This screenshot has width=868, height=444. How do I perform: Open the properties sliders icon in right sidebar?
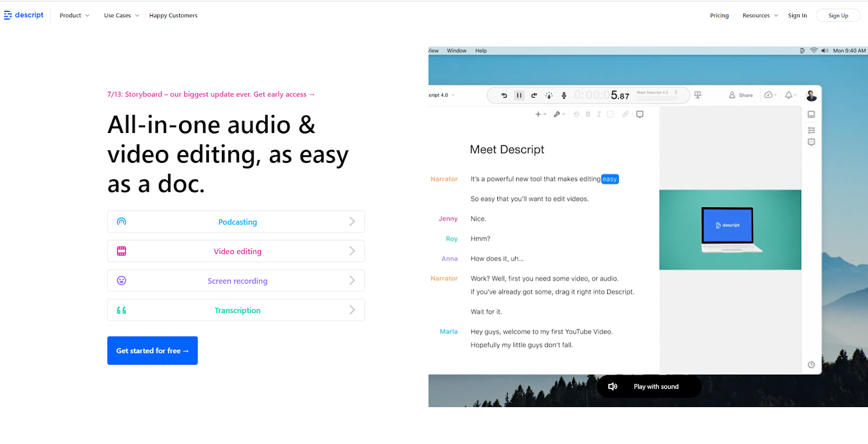pyautogui.click(x=812, y=130)
